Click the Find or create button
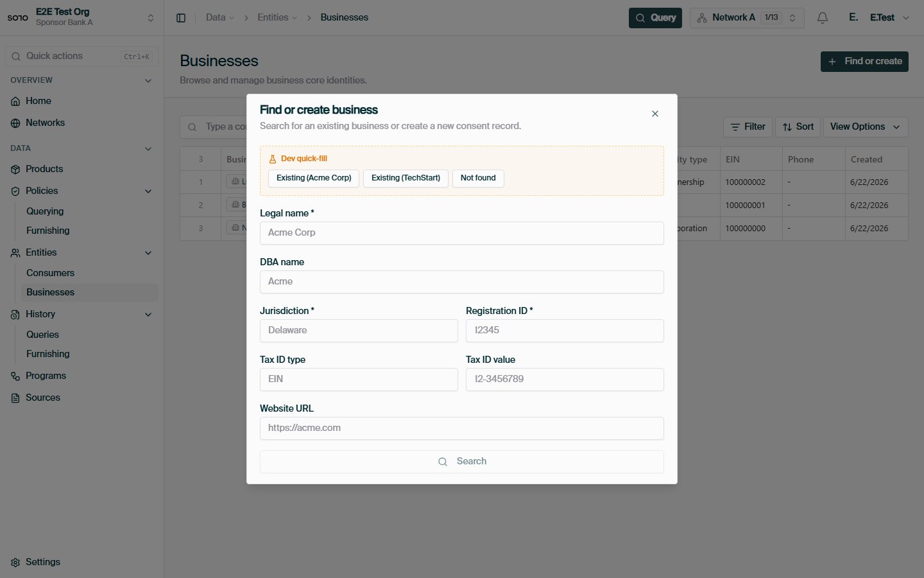Image resolution: width=924 pixels, height=578 pixels. 864,62
